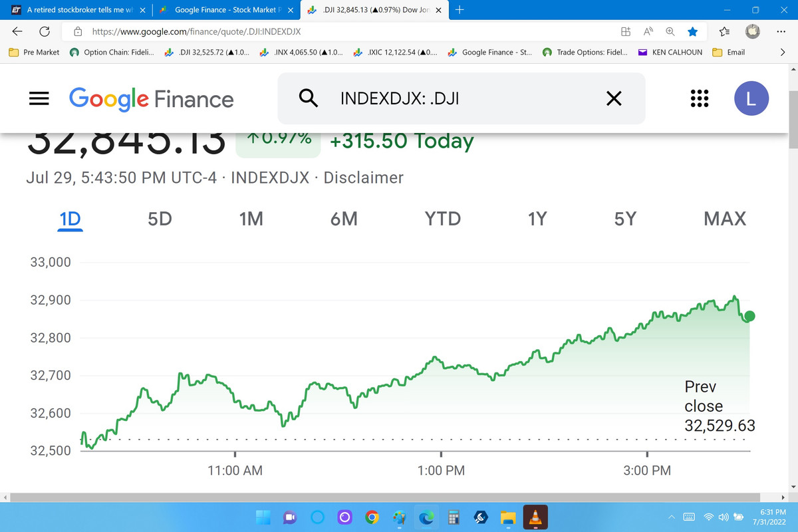
Task: Open the .IXIC 12,122.54 bookmark
Action: (396, 52)
